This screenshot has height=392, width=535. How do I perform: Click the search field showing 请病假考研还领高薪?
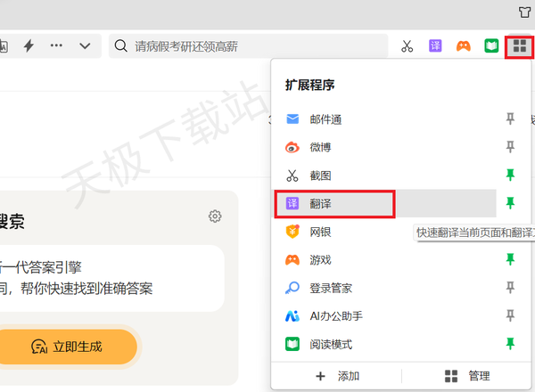[249, 46]
